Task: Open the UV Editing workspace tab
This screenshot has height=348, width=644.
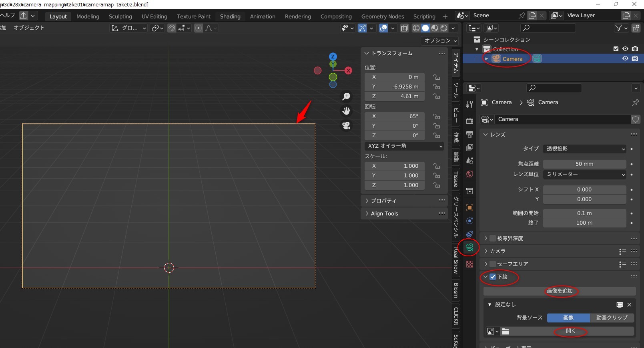Action: [154, 16]
